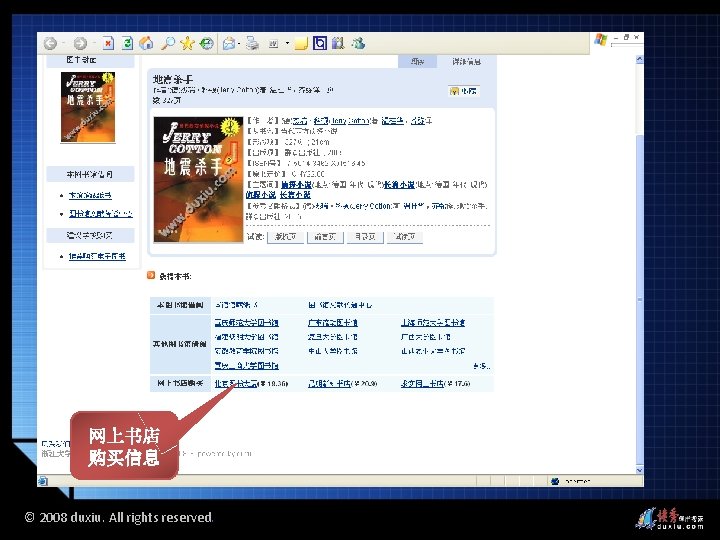The width and height of the screenshot is (720, 540).
Task: Open the 版权页 preview button
Action: tap(285, 237)
